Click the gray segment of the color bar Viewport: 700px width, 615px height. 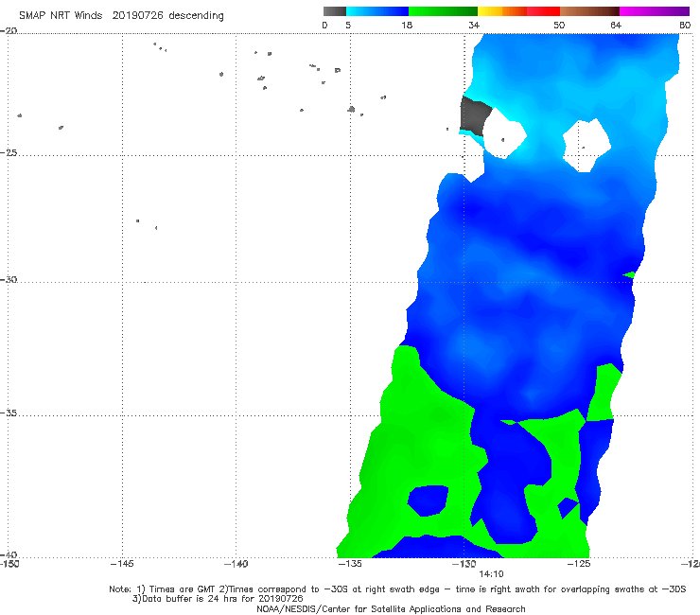point(335,11)
